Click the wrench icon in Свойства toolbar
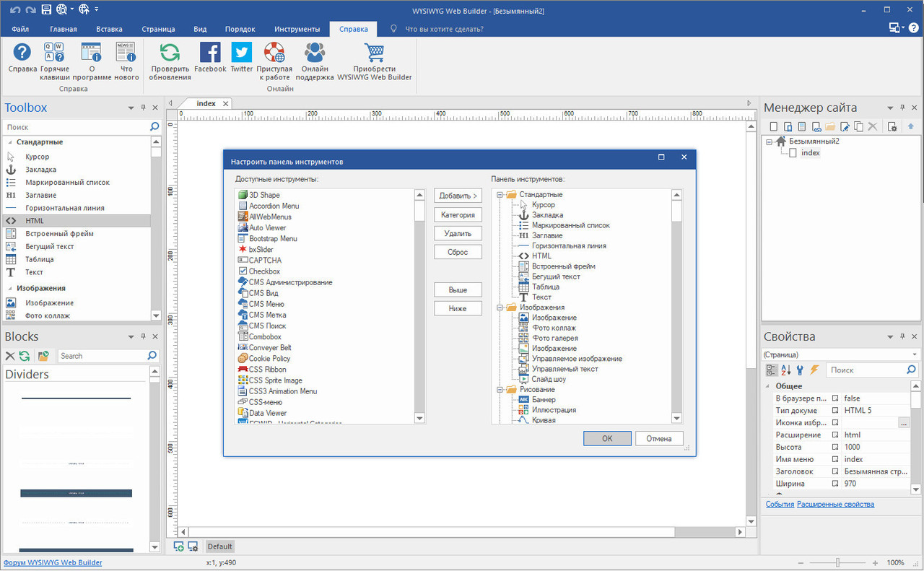924x571 pixels. (800, 370)
